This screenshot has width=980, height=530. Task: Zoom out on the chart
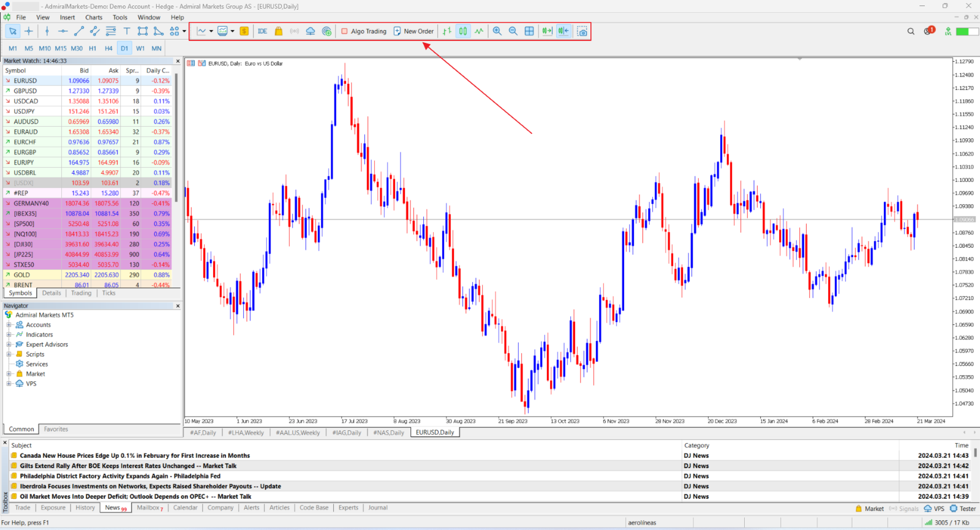pyautogui.click(x=513, y=31)
